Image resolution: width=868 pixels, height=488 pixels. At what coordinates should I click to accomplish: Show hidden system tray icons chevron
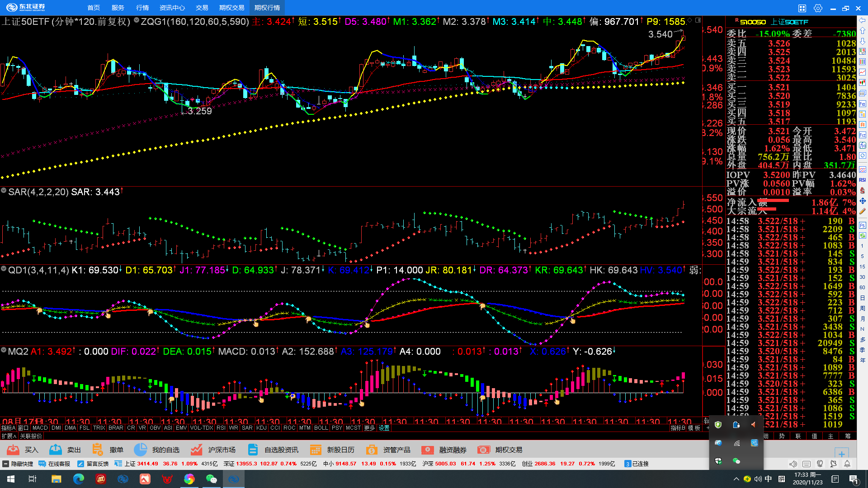pos(736,479)
